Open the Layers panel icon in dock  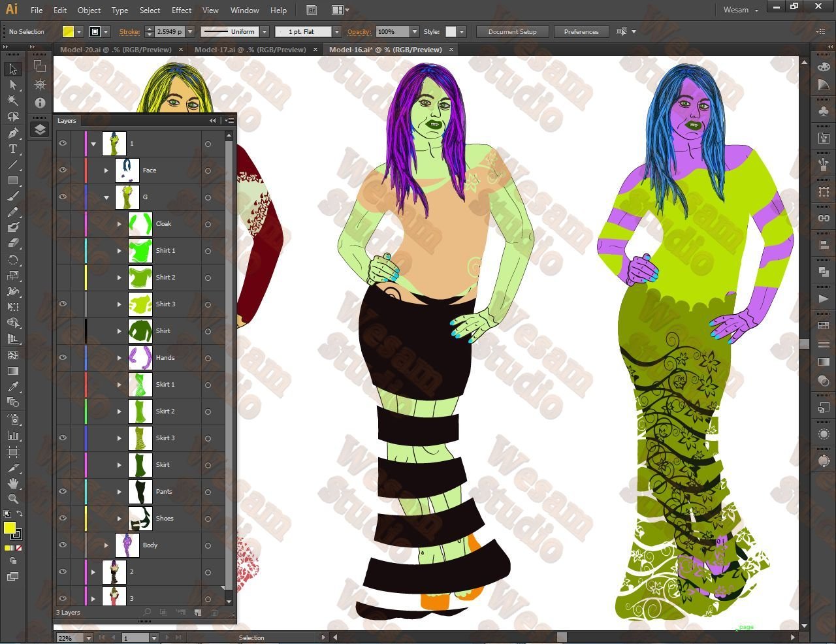click(40, 129)
